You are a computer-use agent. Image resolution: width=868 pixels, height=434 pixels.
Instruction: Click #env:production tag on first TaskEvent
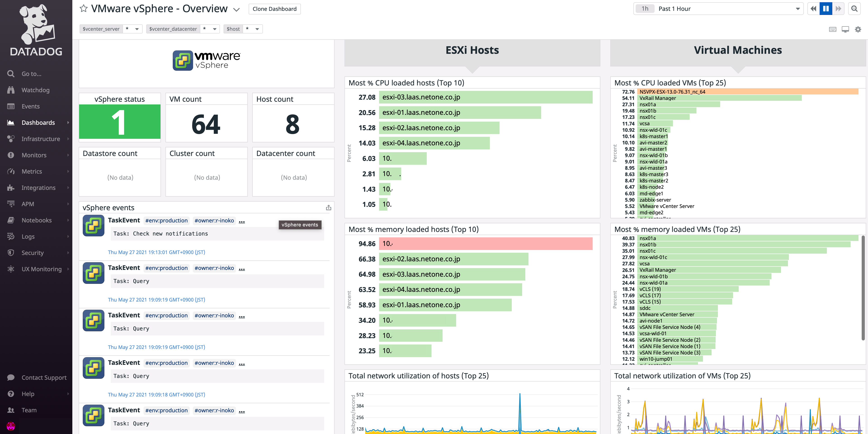[166, 220]
